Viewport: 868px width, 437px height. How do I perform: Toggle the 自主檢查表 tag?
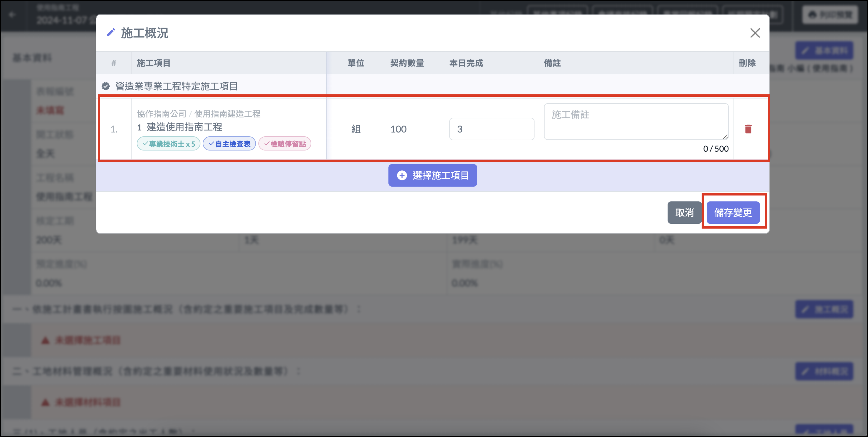pyautogui.click(x=229, y=144)
